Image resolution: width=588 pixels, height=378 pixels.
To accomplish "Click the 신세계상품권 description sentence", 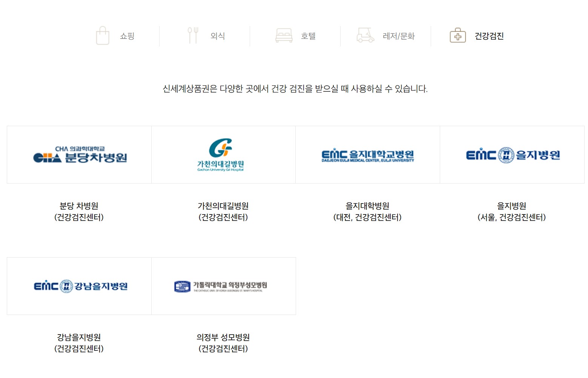I will pos(295,89).
